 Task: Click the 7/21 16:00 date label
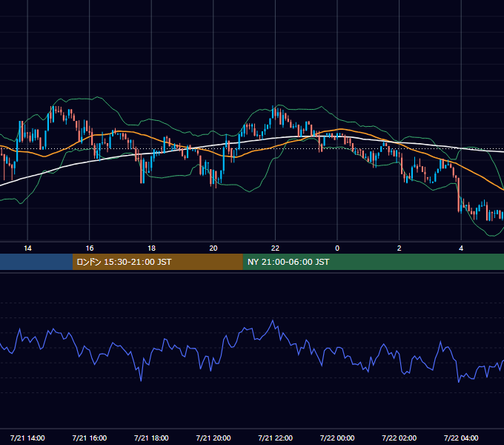(x=90, y=438)
